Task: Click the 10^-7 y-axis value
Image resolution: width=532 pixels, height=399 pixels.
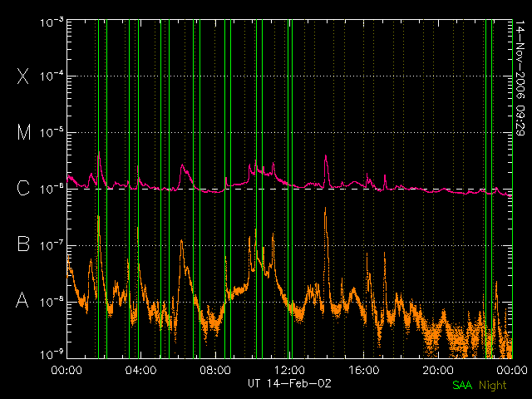Action: (x=52, y=245)
